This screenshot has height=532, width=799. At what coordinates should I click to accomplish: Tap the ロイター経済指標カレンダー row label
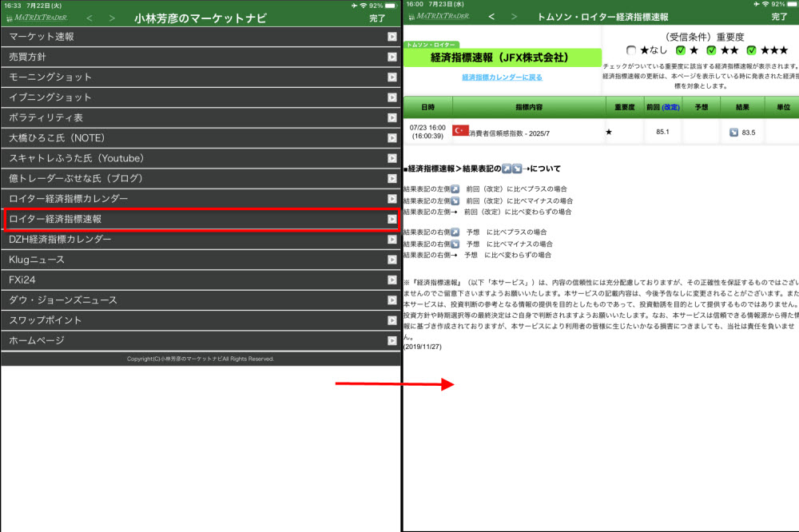tap(68, 199)
